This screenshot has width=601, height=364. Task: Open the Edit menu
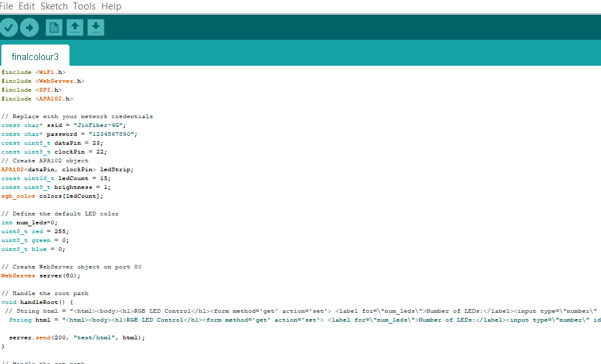tap(27, 6)
